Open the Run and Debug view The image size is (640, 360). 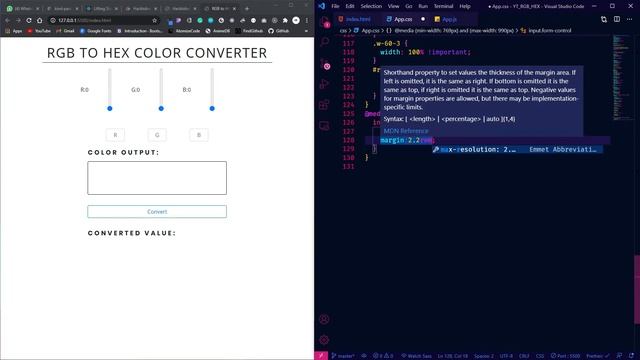point(324,84)
